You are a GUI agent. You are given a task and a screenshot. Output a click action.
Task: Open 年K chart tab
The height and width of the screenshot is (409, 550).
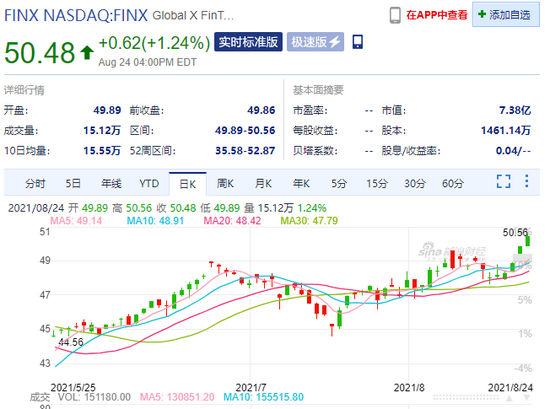tap(301, 183)
